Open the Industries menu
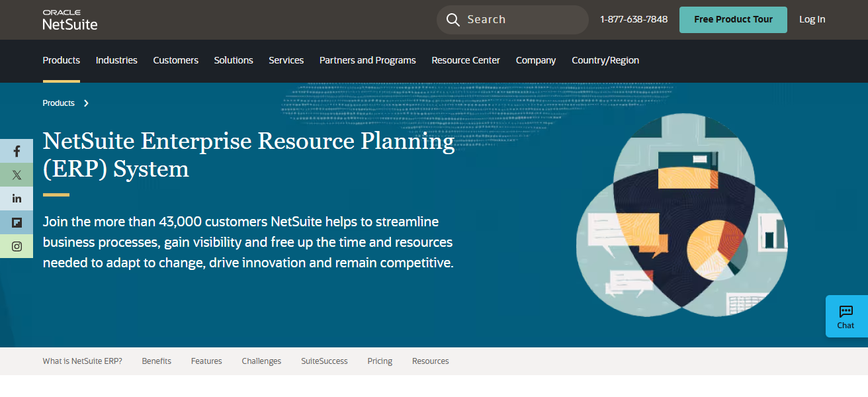 point(116,60)
